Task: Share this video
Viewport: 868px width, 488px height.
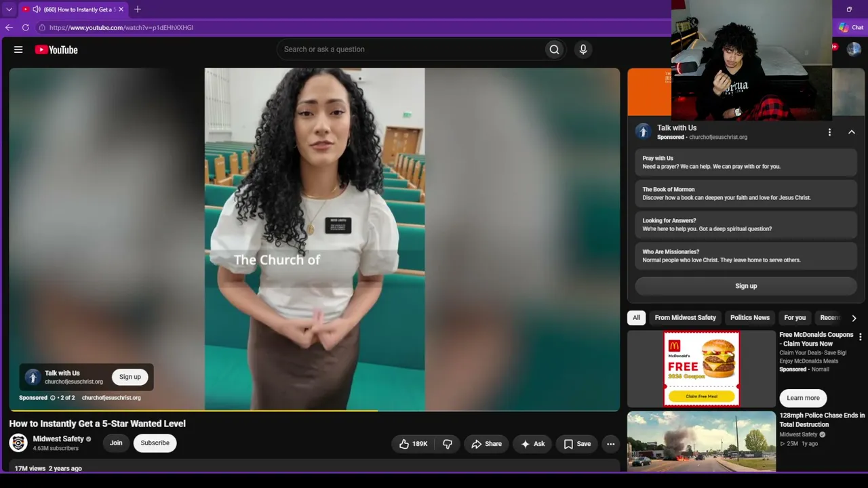Action: [x=486, y=444]
